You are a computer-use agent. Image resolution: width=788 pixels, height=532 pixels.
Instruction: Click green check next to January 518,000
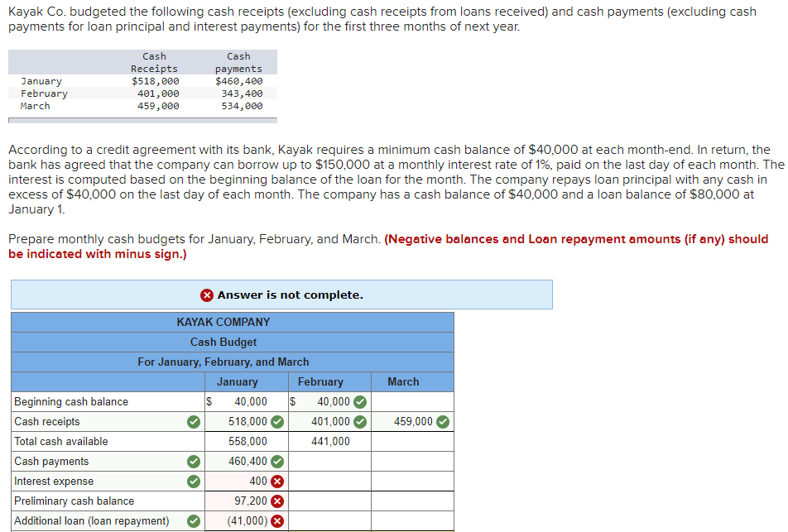(x=277, y=422)
